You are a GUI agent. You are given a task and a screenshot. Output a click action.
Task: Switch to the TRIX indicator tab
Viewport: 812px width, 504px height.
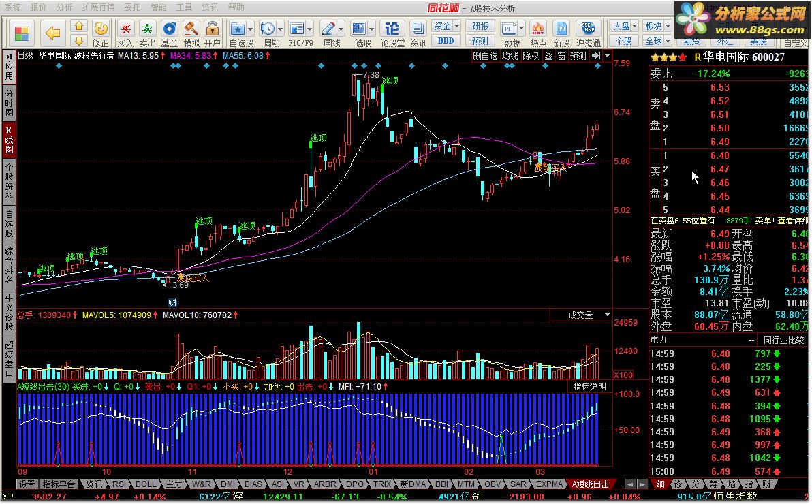tap(382, 484)
